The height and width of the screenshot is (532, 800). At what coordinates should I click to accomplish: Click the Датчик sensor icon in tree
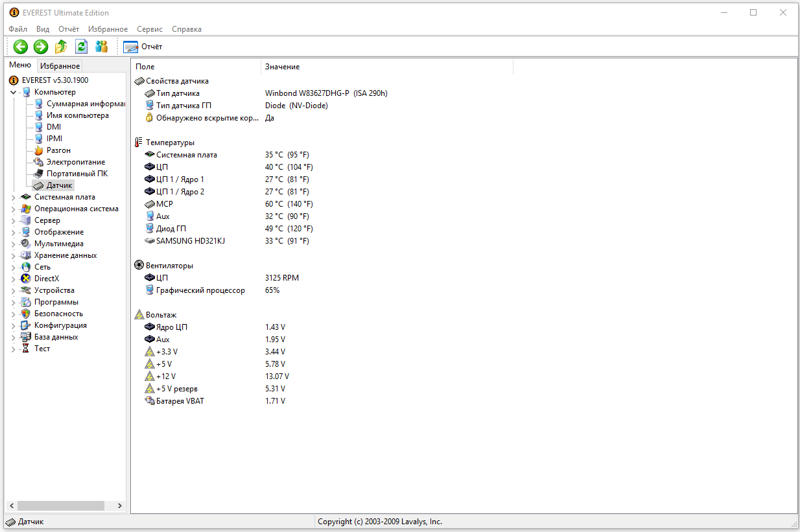coord(38,185)
